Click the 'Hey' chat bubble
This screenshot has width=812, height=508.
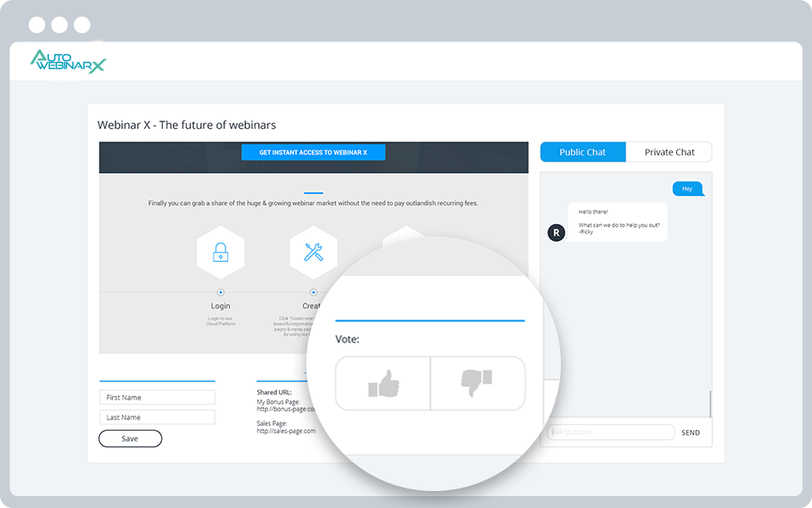pyautogui.click(x=688, y=188)
